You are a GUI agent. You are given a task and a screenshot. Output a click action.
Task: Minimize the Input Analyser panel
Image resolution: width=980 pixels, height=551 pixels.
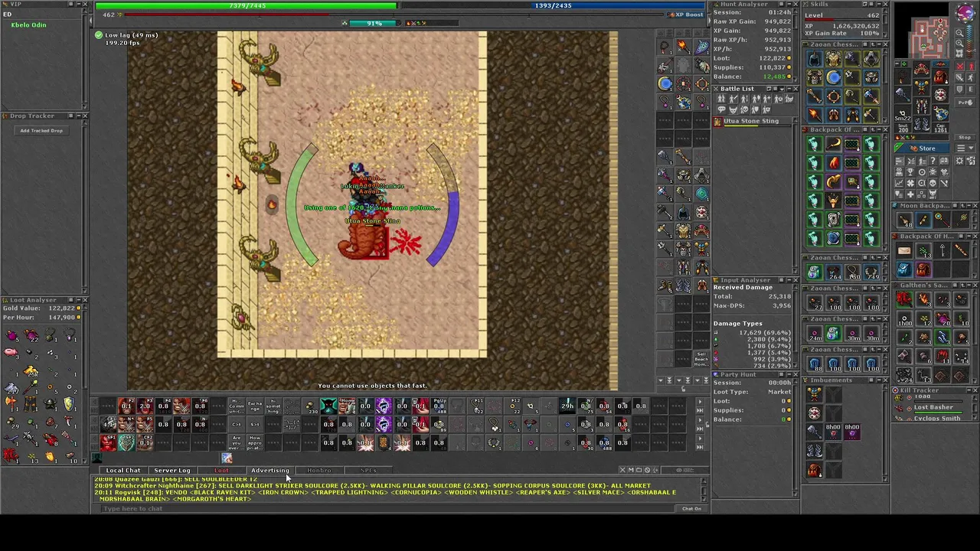point(789,280)
